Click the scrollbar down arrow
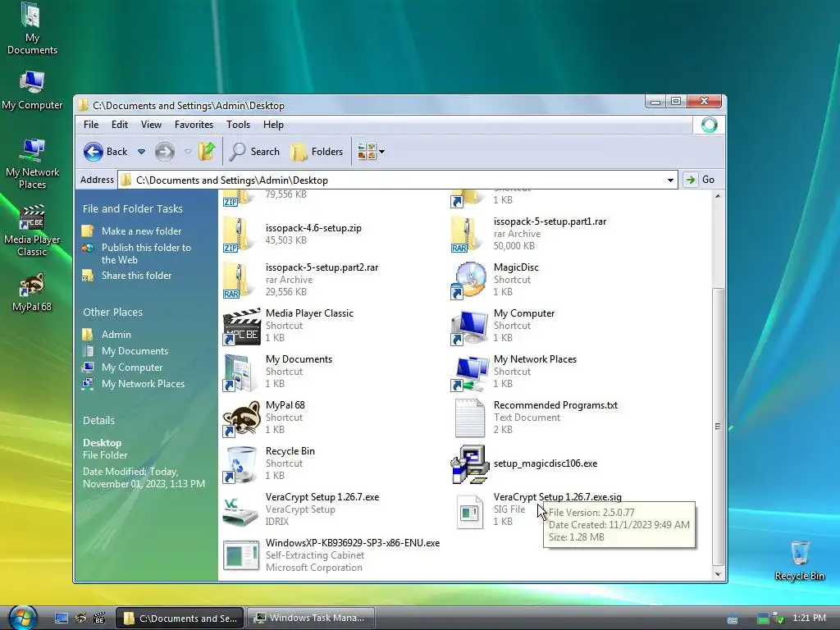This screenshot has width=840, height=630. pos(718,574)
